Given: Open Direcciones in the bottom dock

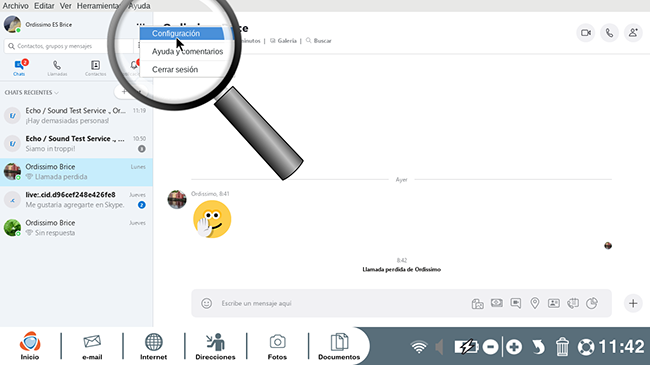Looking at the screenshot, I should 215,346.
